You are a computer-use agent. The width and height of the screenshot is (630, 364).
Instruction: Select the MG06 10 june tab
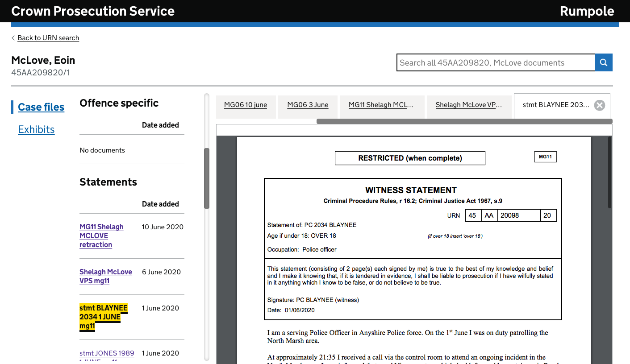[x=246, y=105]
